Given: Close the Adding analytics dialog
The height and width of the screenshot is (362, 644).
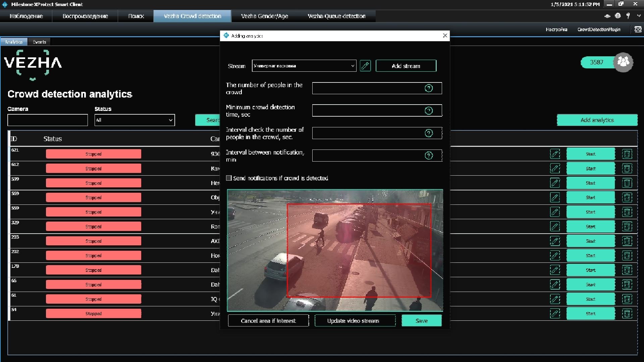Looking at the screenshot, I should 445,36.
